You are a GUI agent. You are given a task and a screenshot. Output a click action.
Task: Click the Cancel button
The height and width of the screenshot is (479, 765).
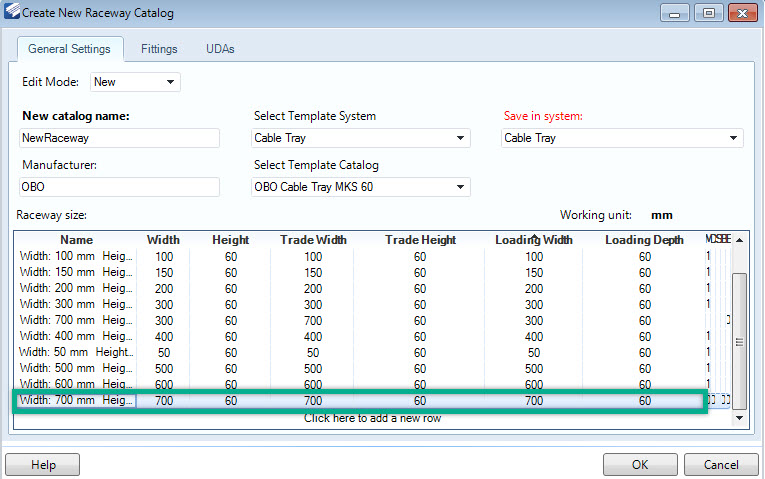(x=721, y=464)
